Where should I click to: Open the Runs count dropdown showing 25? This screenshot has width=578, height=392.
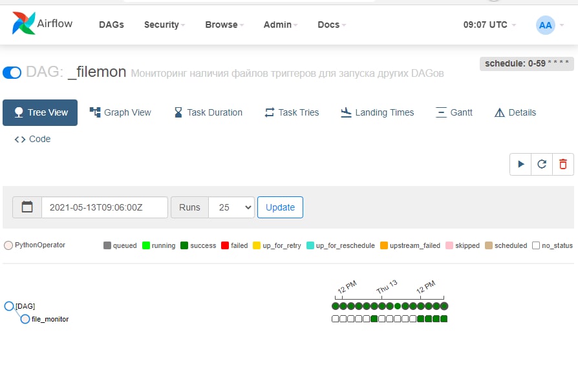click(x=231, y=207)
